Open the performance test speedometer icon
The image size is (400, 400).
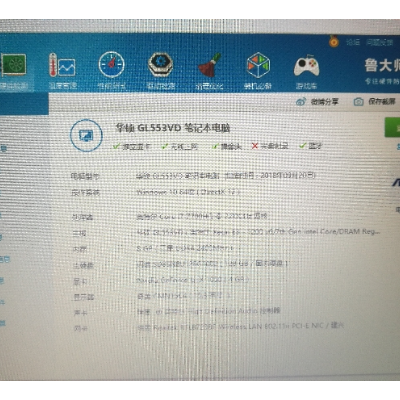pyautogui.click(x=111, y=71)
